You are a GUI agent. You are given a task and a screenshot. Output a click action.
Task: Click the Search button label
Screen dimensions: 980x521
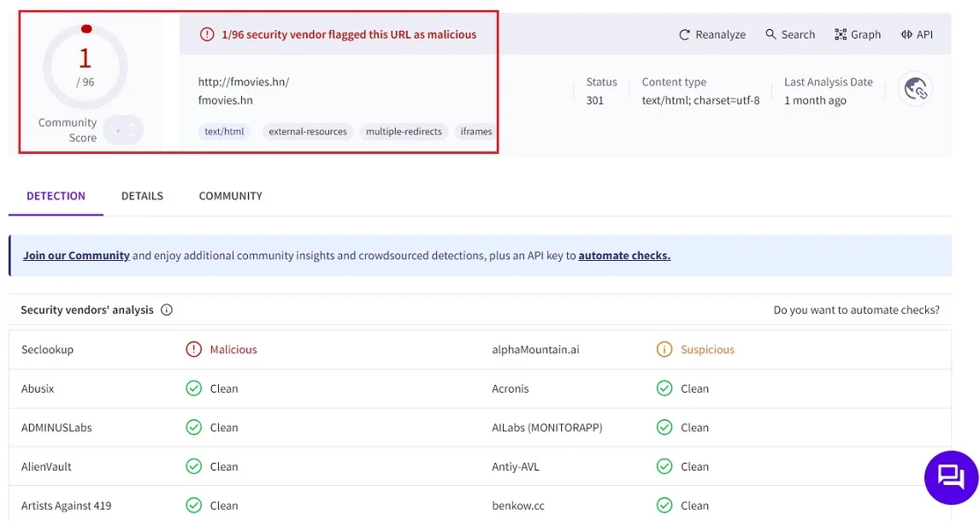point(798,34)
